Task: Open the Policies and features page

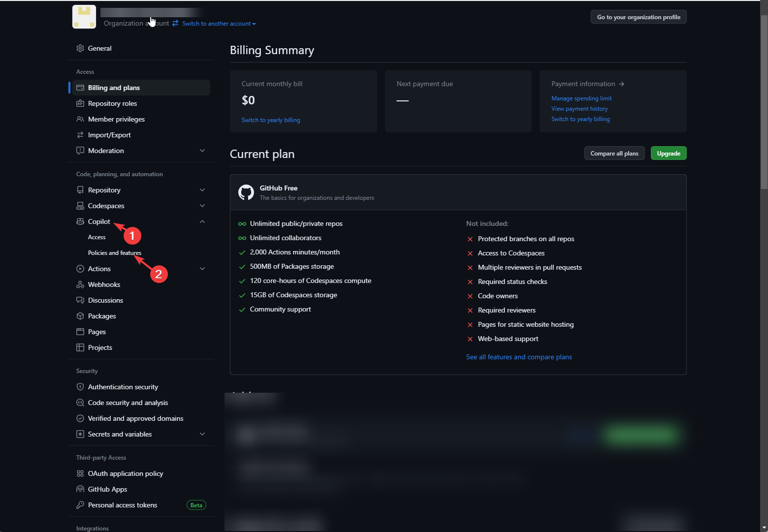Action: (114, 253)
